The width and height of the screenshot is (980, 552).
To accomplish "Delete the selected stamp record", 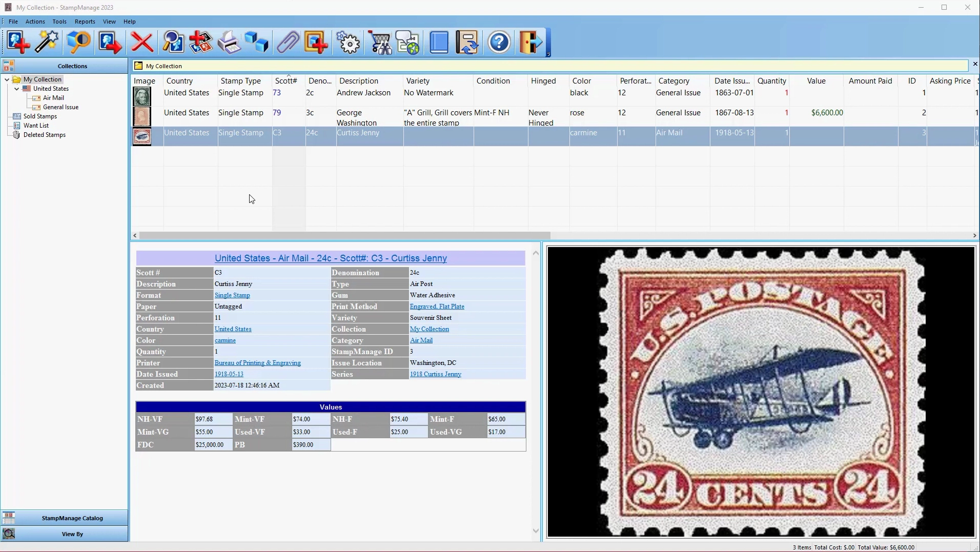I will click(x=142, y=42).
